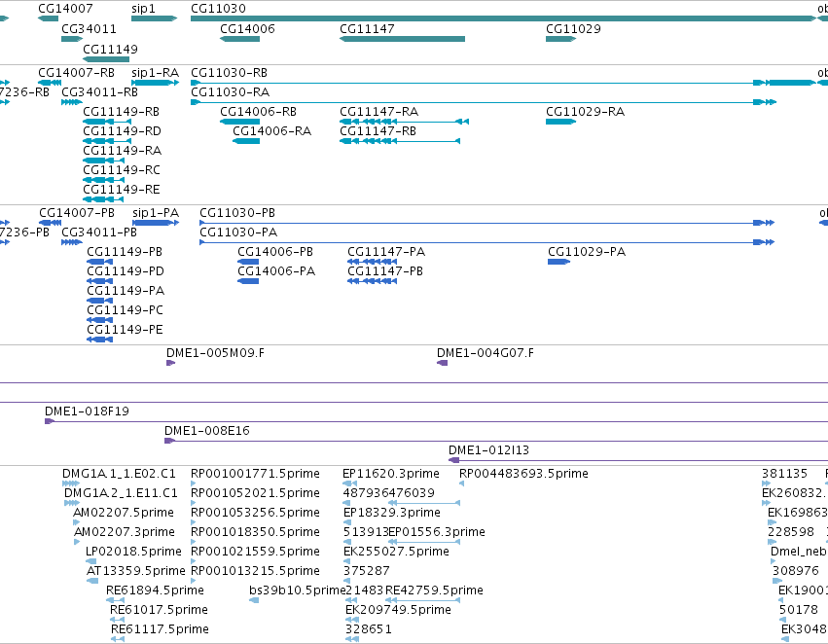Select BAC clone DME1-012I13
This screenshot has width=828, height=644.
638,460
